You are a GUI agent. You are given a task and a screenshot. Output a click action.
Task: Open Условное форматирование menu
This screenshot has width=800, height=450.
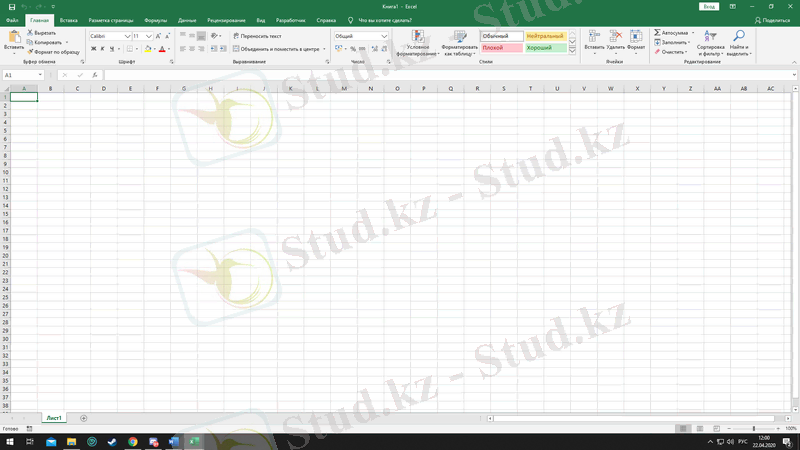pos(418,43)
